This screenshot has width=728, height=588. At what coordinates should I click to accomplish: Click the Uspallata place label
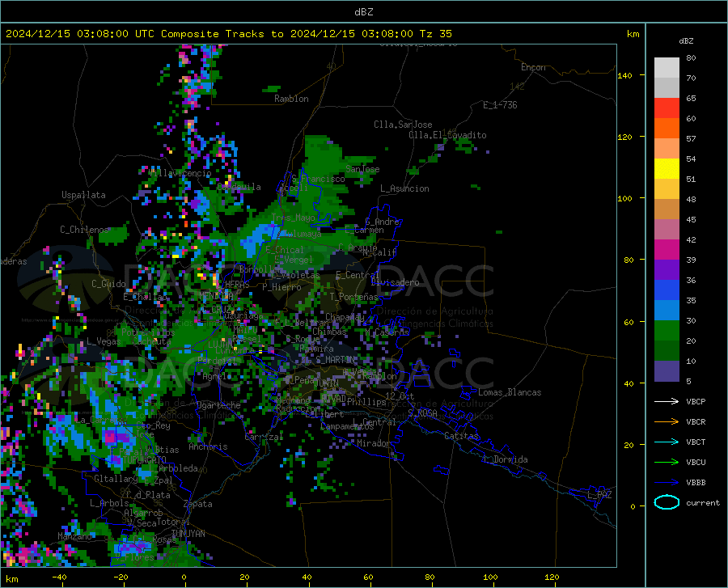click(83, 195)
